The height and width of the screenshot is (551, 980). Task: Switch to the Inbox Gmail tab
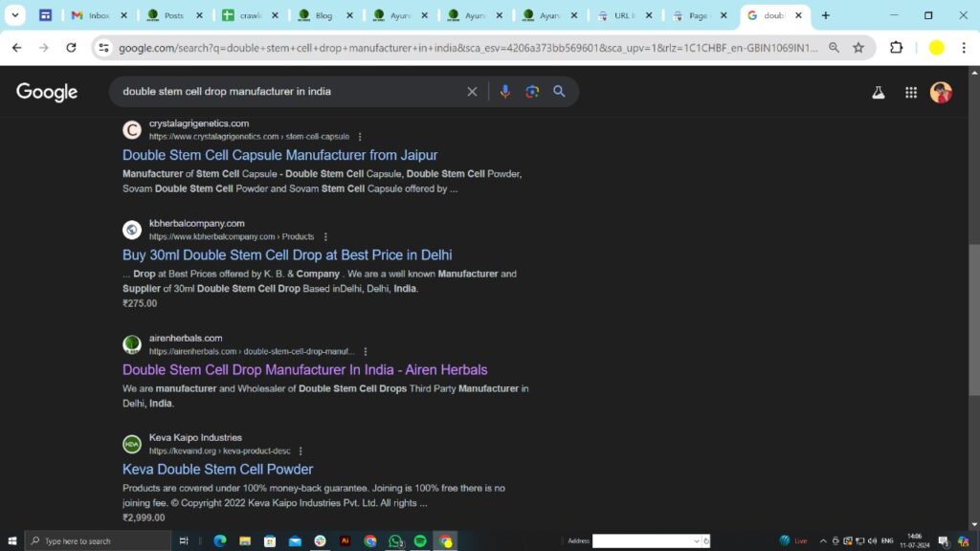click(x=99, y=15)
